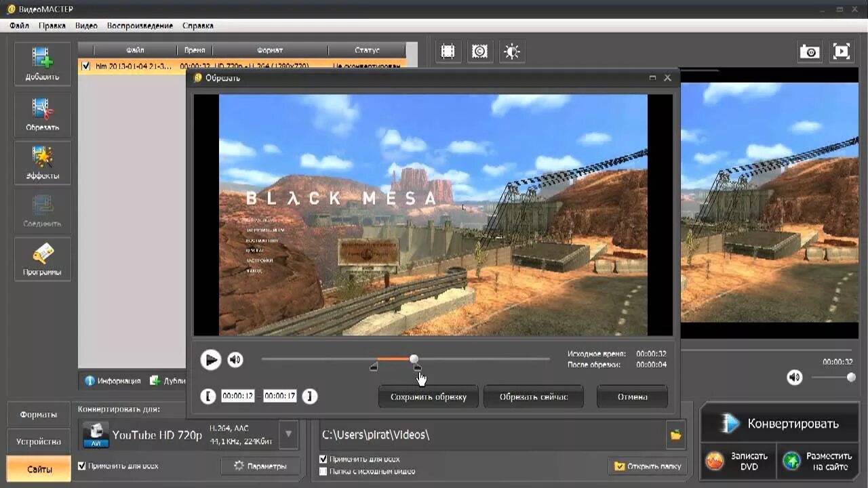Image resolution: width=868 pixels, height=488 pixels.
Task: Open the Справка menu
Action: (x=198, y=26)
